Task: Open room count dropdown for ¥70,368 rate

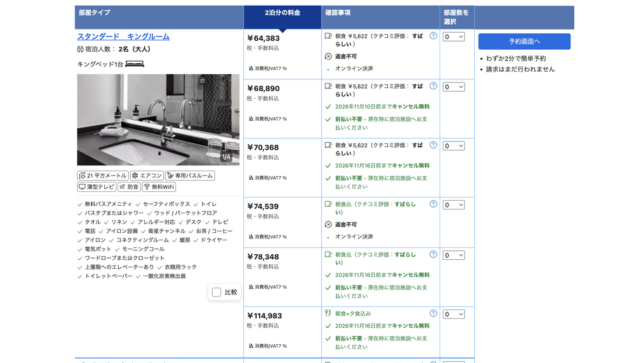Action: (453, 146)
